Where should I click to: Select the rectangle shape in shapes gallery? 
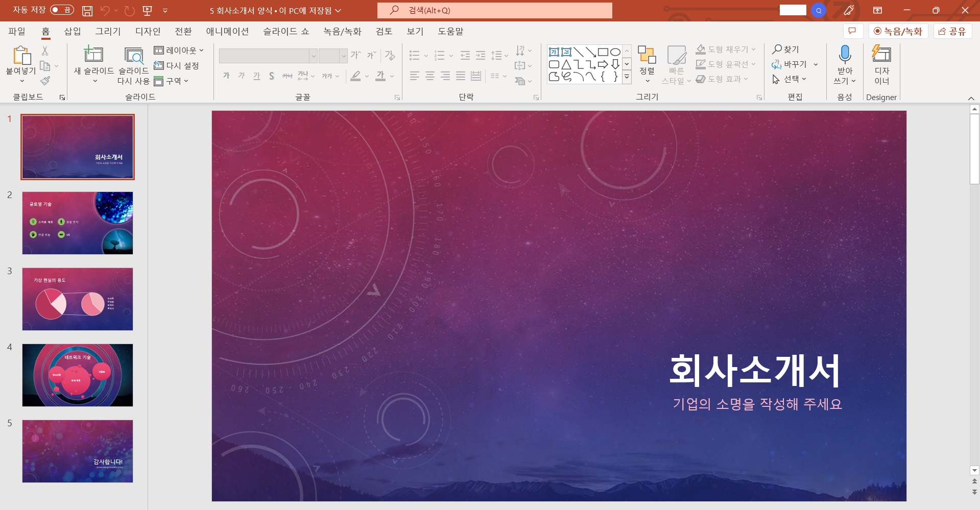pos(603,52)
